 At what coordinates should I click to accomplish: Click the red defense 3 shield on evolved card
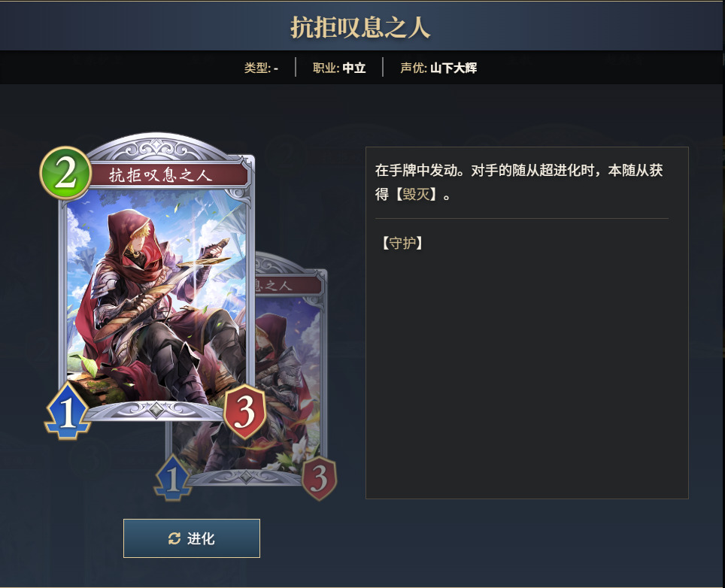[x=319, y=478]
